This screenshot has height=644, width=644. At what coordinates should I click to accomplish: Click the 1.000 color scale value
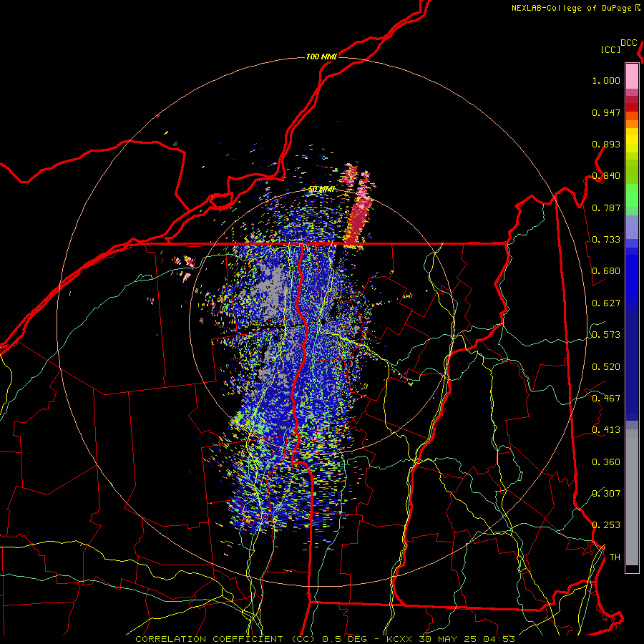coord(606,81)
